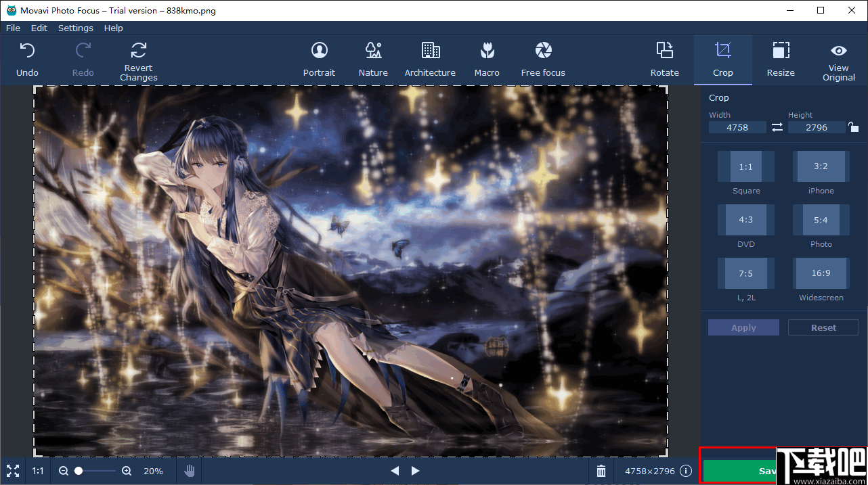
Task: Revert Changes using the circular arrows icon
Action: coord(139,51)
